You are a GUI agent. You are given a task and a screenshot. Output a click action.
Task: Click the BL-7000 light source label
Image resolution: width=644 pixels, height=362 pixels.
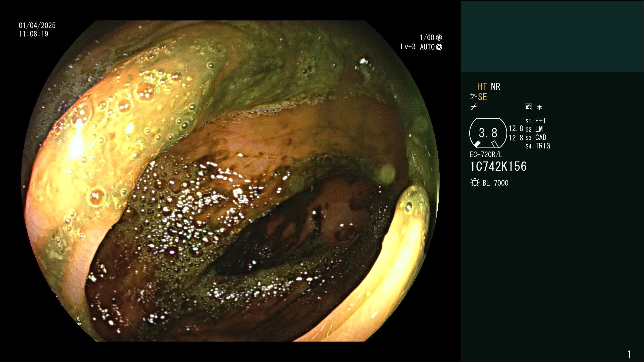click(x=495, y=183)
